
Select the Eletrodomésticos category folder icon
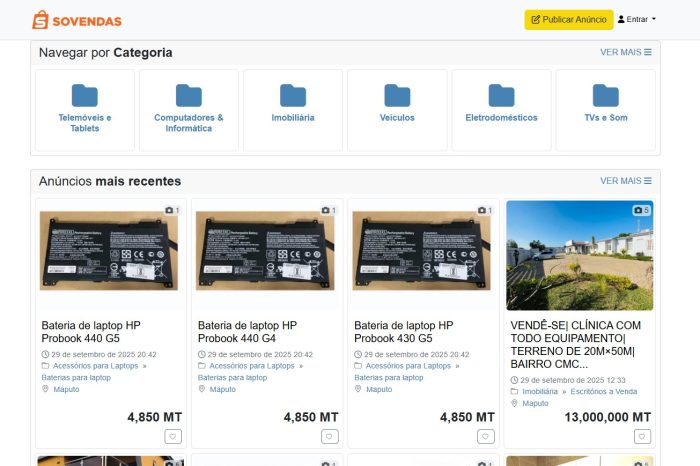501,95
